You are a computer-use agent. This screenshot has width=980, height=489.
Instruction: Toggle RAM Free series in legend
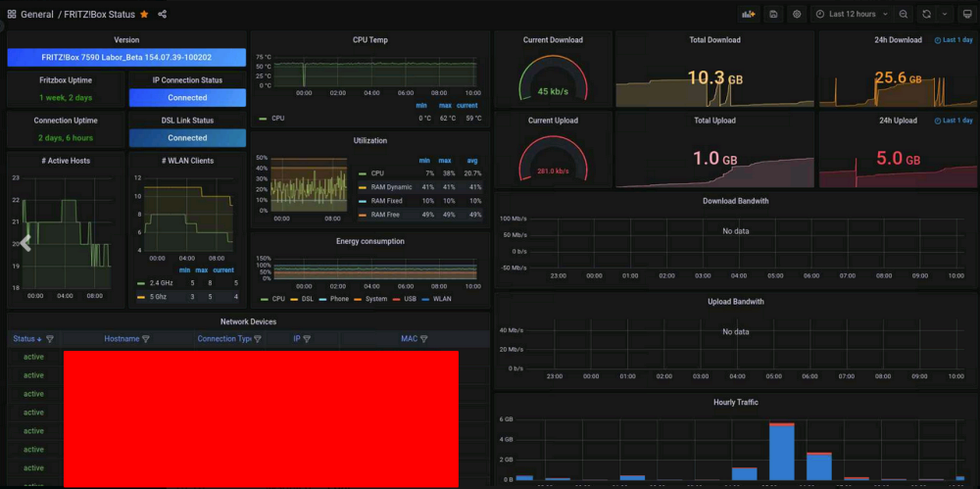(x=385, y=215)
